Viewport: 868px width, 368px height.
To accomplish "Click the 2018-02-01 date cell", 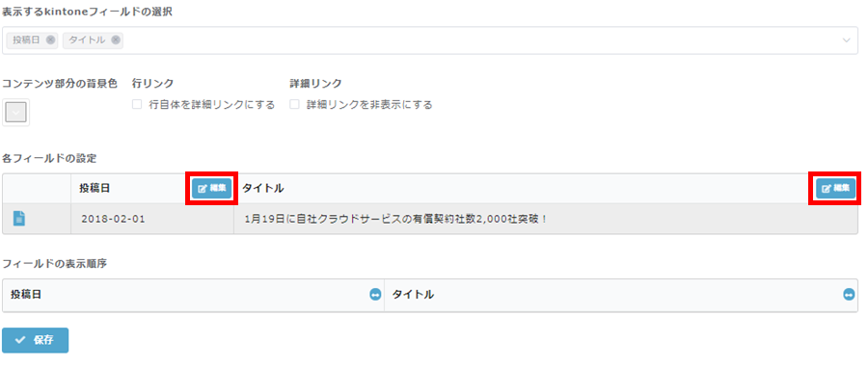I will coord(113,219).
